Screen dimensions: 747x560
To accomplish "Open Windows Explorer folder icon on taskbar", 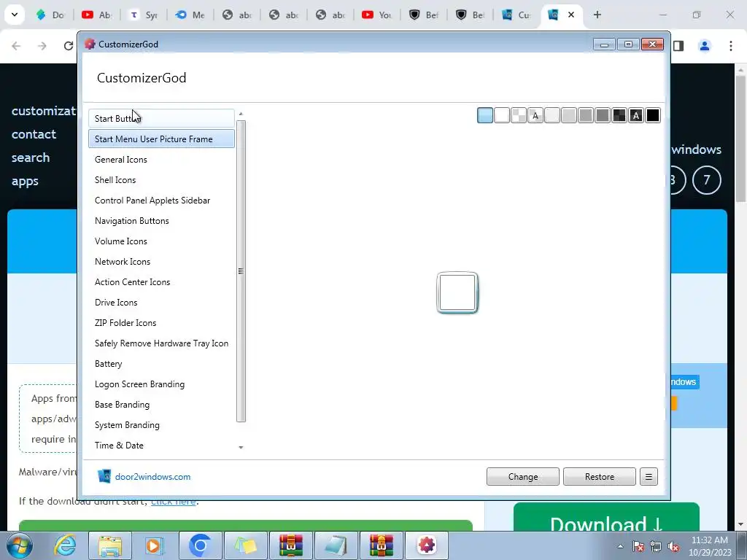I will [x=110, y=545].
